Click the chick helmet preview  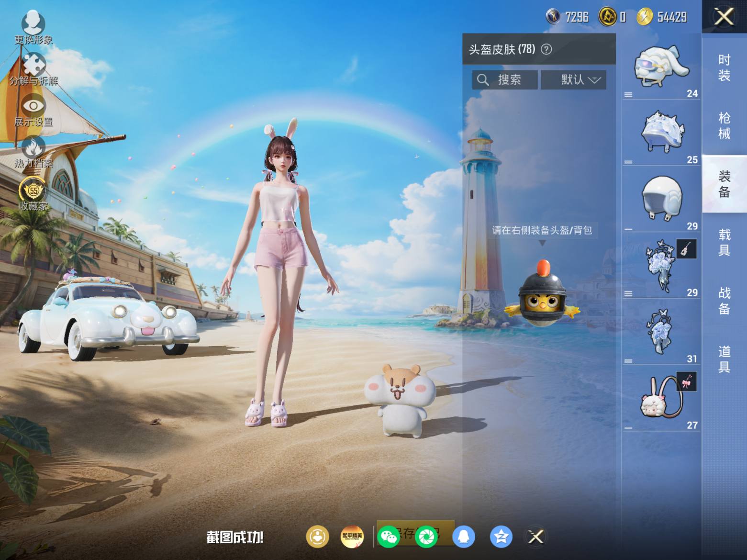pyautogui.click(x=542, y=294)
